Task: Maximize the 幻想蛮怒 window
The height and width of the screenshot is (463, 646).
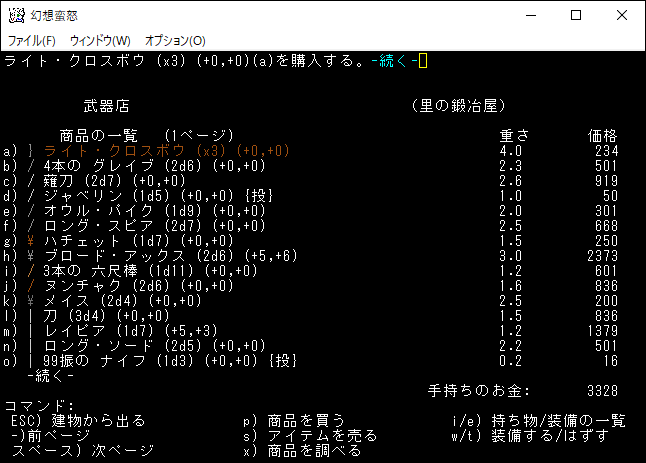Action: pyautogui.click(x=576, y=15)
